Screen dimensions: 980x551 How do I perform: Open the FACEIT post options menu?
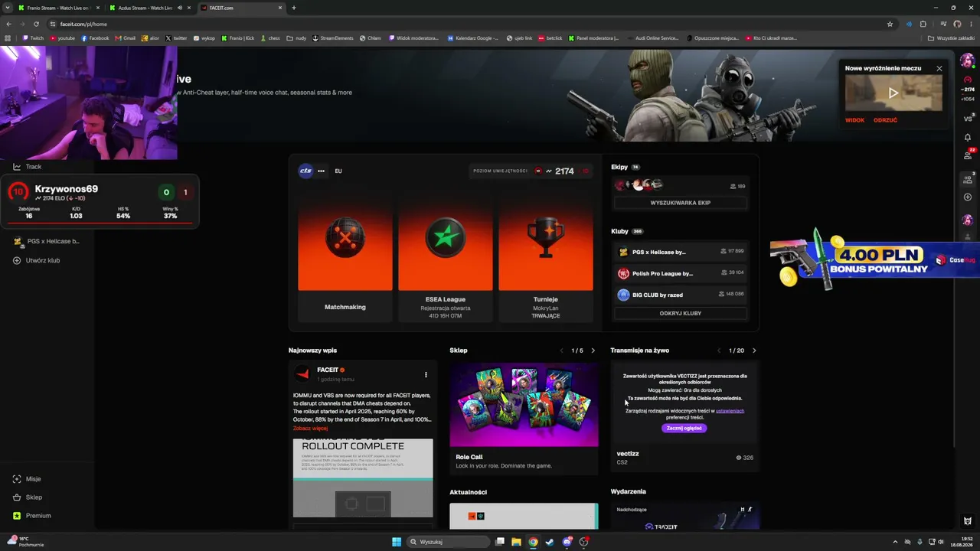426,375
